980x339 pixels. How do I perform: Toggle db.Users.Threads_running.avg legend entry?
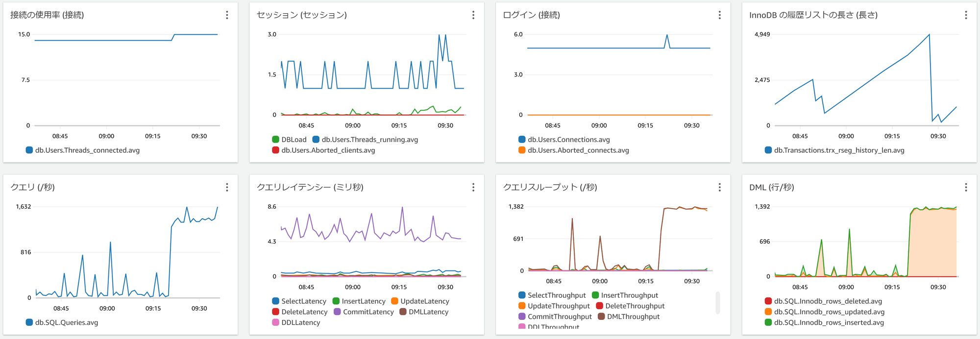[x=365, y=140]
